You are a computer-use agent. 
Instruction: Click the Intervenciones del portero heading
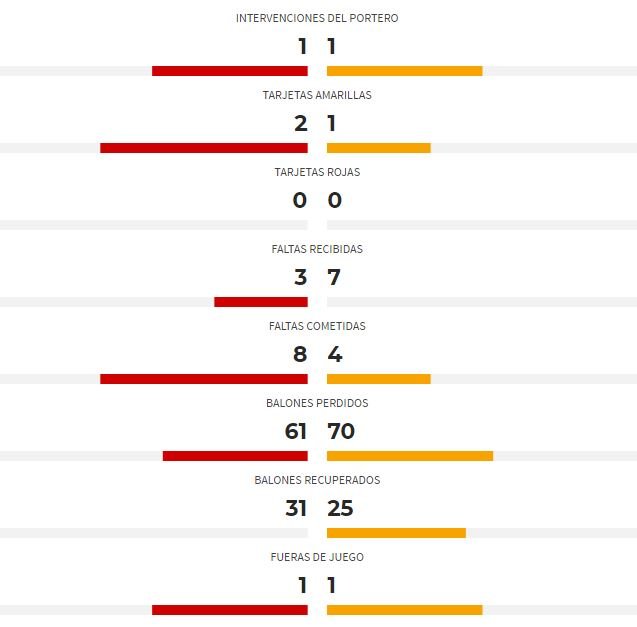point(317,18)
